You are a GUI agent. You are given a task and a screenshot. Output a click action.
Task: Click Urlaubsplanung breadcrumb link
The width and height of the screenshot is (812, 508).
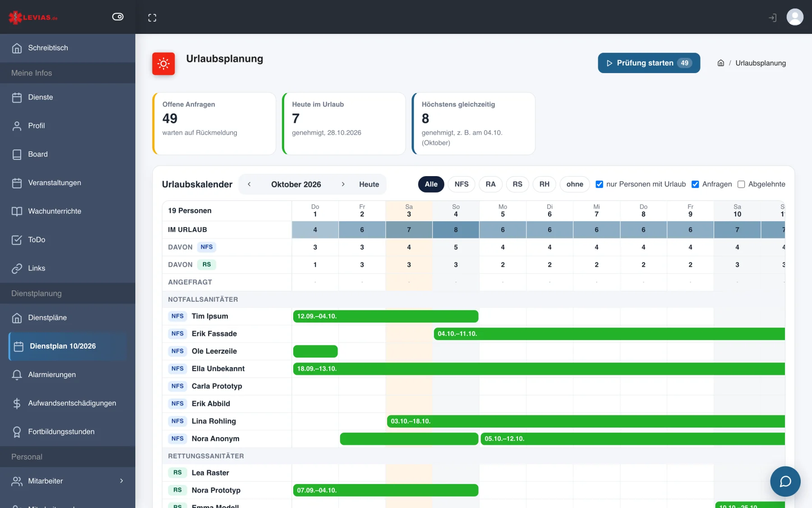(x=761, y=63)
